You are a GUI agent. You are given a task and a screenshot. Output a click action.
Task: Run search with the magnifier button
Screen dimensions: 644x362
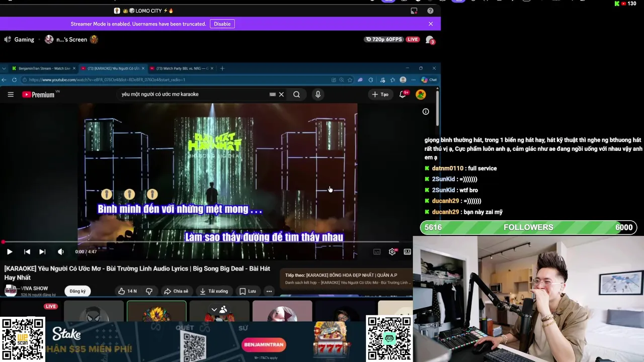coord(297,94)
